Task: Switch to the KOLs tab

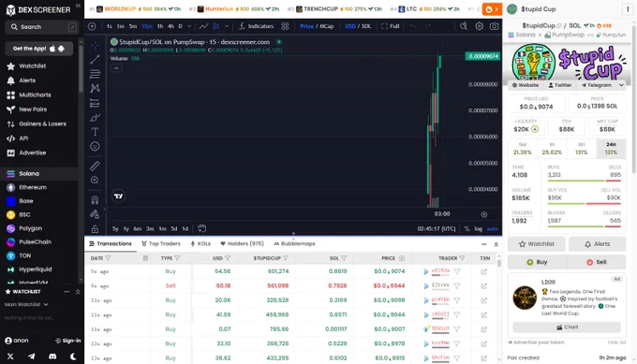Action: (x=200, y=244)
